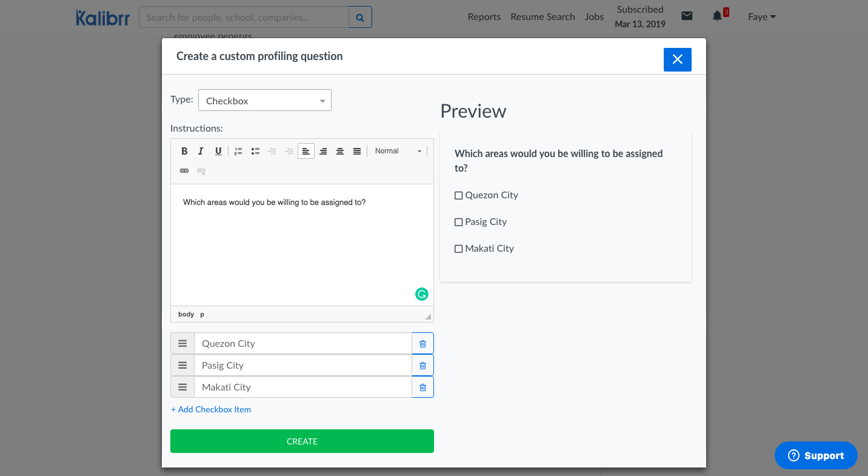
Task: Check the Quezon City preview checkbox
Action: click(x=459, y=195)
